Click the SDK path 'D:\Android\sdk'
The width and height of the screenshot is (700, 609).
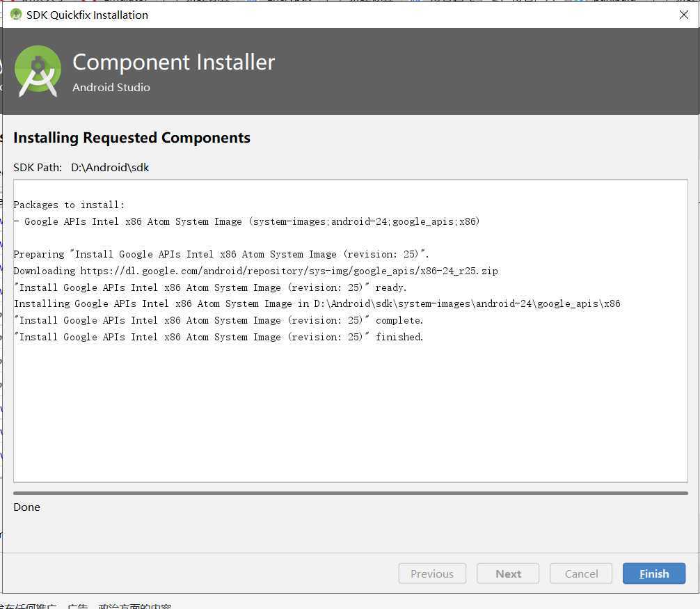click(x=110, y=168)
